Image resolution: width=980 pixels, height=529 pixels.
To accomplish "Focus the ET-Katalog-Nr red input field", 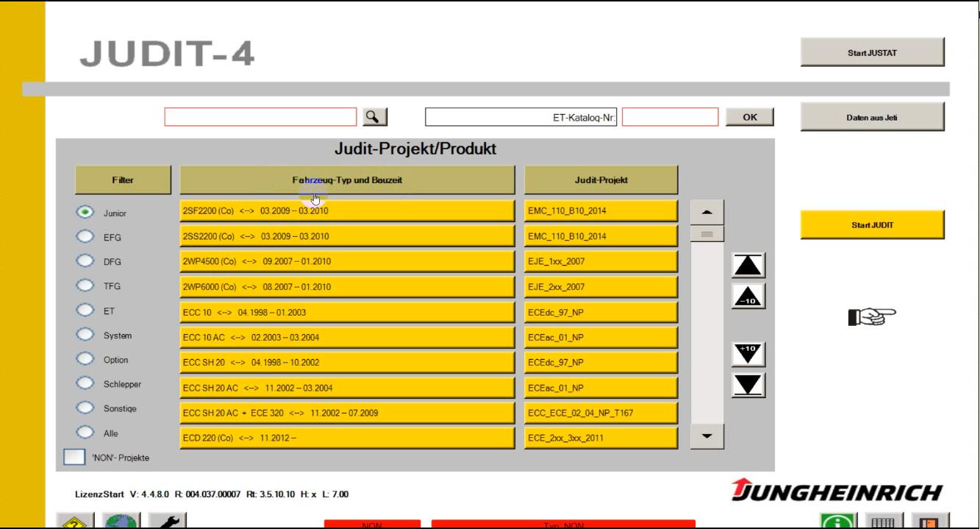I will click(x=670, y=117).
